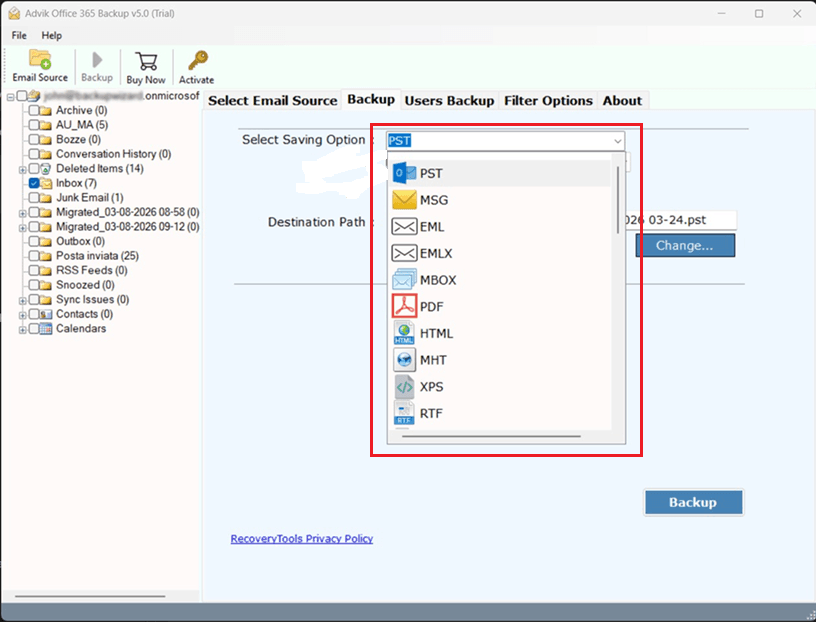Viewport: 816px width, 622px height.
Task: Click the Advik app icon in title bar
Action: click(14, 14)
